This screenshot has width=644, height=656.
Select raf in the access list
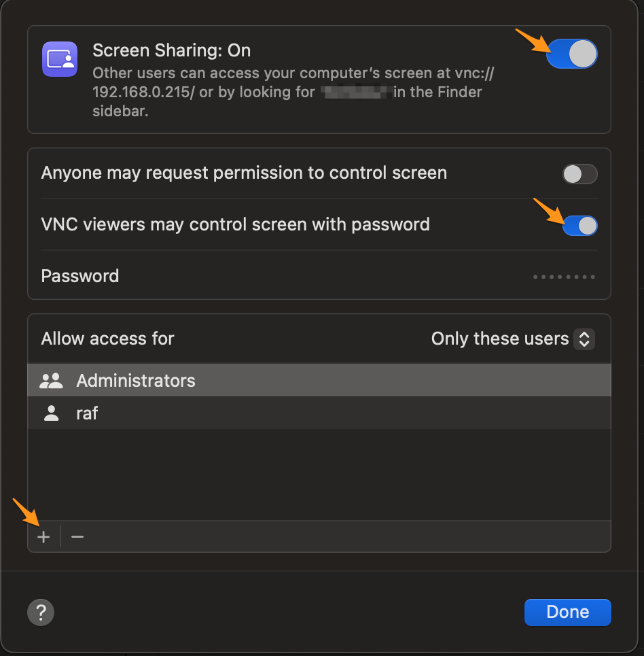pos(87,413)
